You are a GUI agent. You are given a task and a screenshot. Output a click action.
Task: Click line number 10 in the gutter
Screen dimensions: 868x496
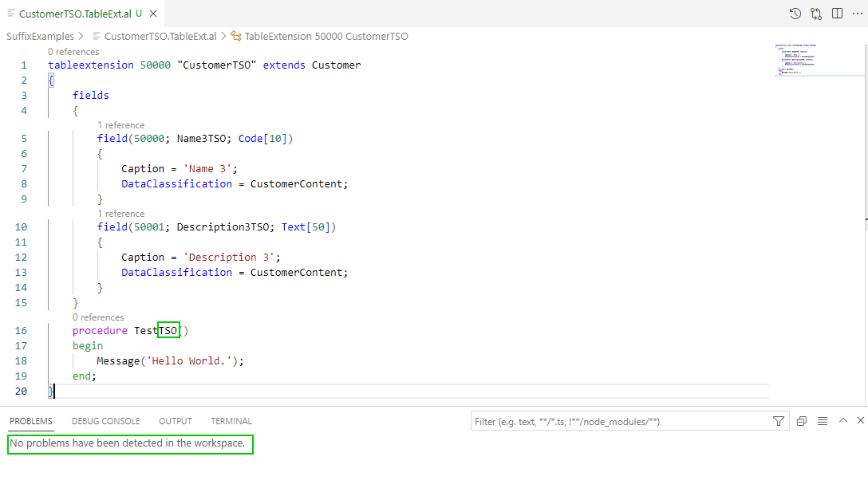pos(21,227)
